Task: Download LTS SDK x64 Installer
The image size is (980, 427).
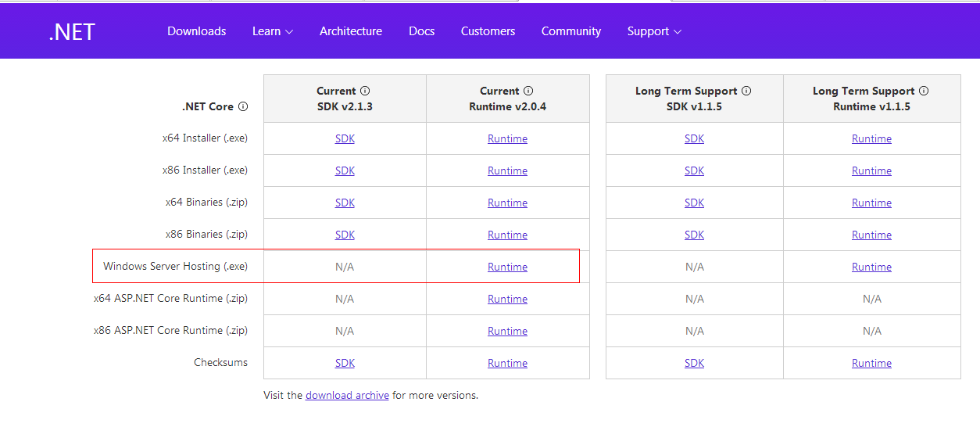Action: 695,138
